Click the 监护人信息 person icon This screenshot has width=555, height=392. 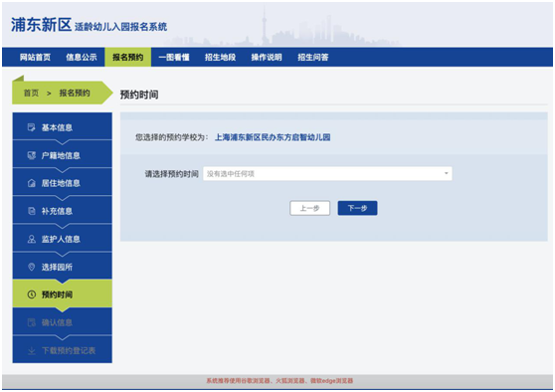pos(32,239)
